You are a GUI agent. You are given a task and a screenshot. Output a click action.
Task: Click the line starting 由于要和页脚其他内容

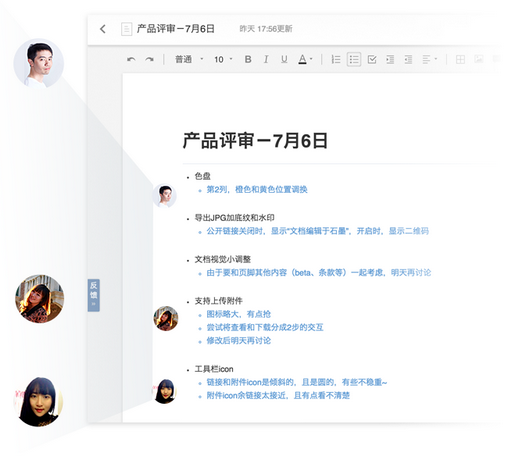319,272
